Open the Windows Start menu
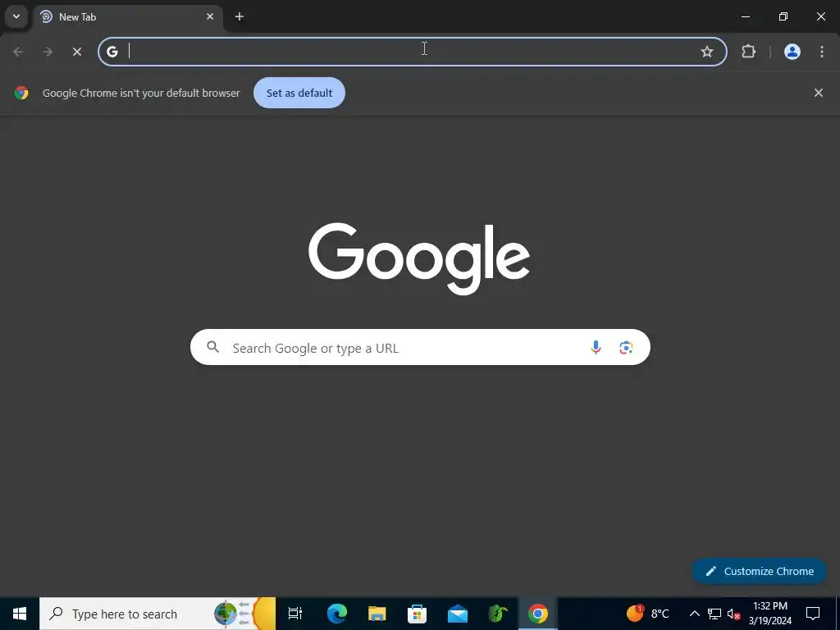This screenshot has height=630, width=840. pos(20,614)
